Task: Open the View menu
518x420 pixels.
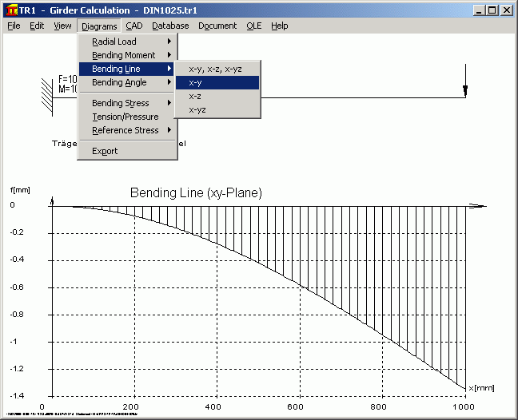Action: click(62, 26)
